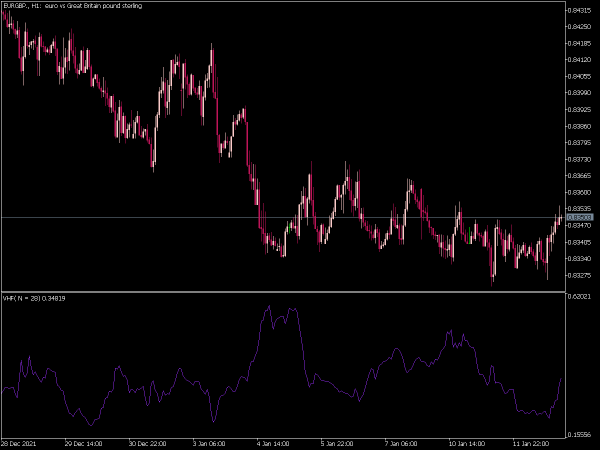Click price axis value 0.83600
Viewport: 600px width, 450px height.
pos(579,192)
